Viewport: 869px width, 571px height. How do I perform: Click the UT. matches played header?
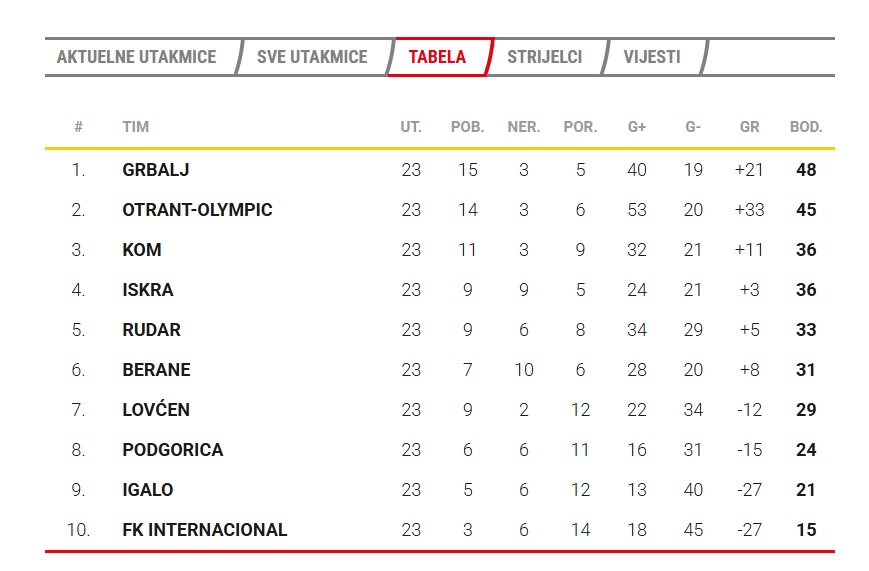pos(411,127)
